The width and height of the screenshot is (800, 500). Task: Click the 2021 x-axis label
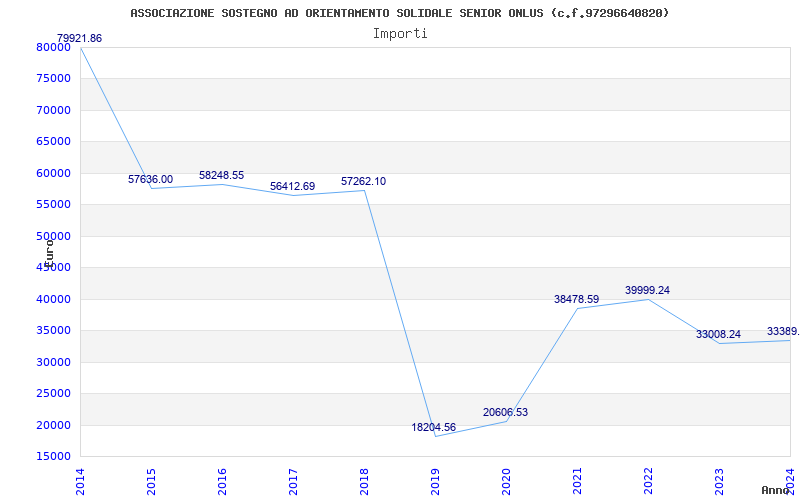pos(577,482)
